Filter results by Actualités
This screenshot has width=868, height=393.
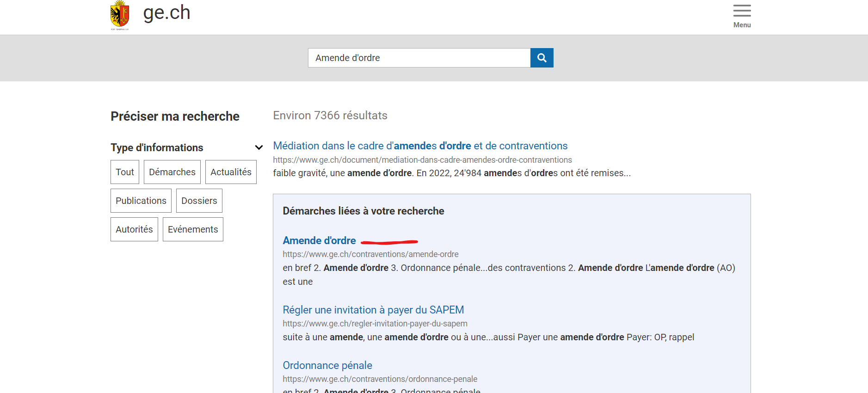(x=231, y=172)
